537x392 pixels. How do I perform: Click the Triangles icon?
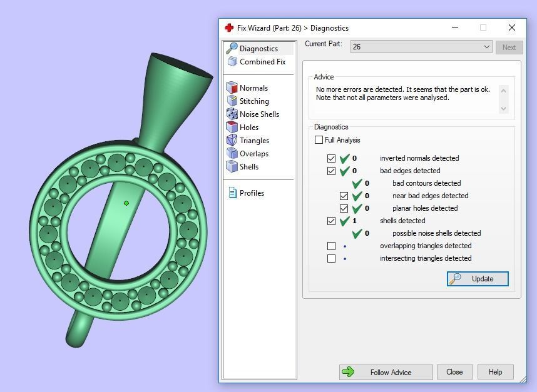(232, 140)
